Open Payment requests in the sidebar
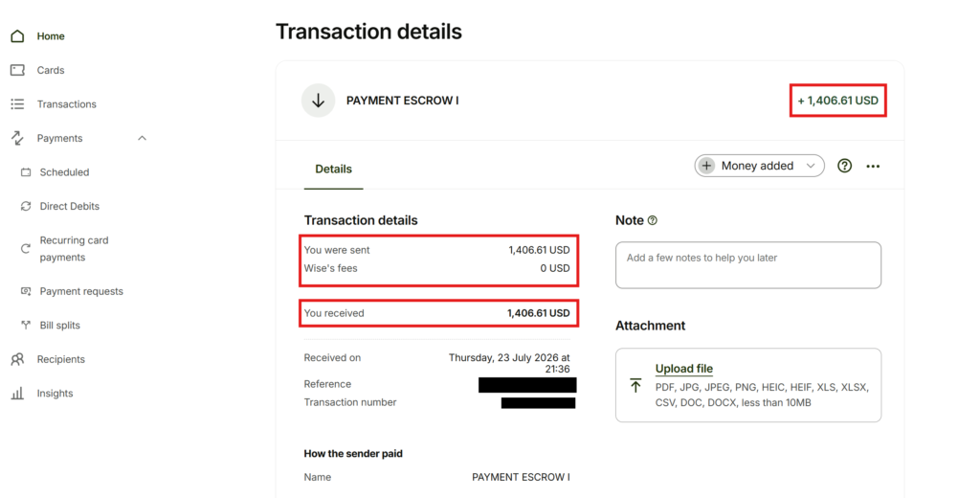 pyautogui.click(x=81, y=291)
